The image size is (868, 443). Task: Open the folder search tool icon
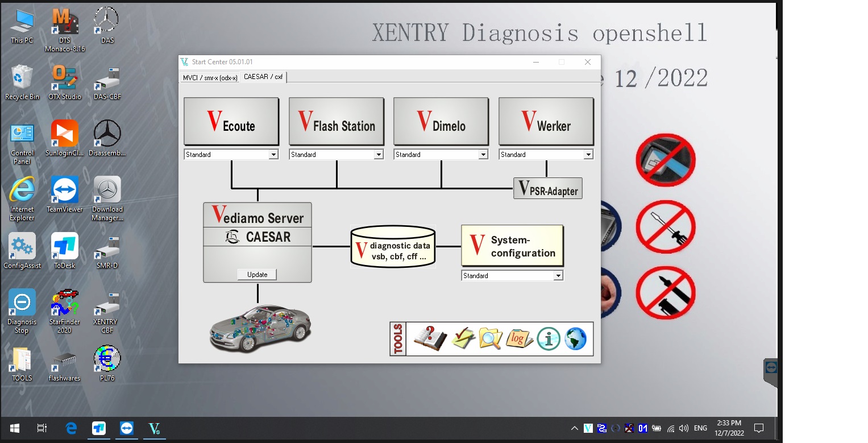[491, 339]
